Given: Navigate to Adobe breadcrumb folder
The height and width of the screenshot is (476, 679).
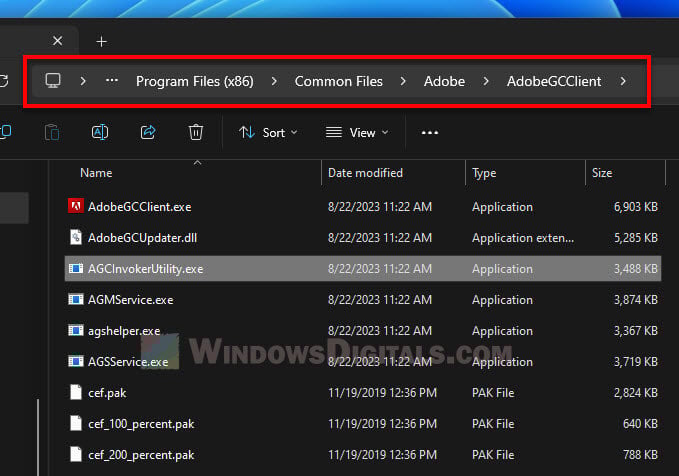Looking at the screenshot, I should point(444,81).
